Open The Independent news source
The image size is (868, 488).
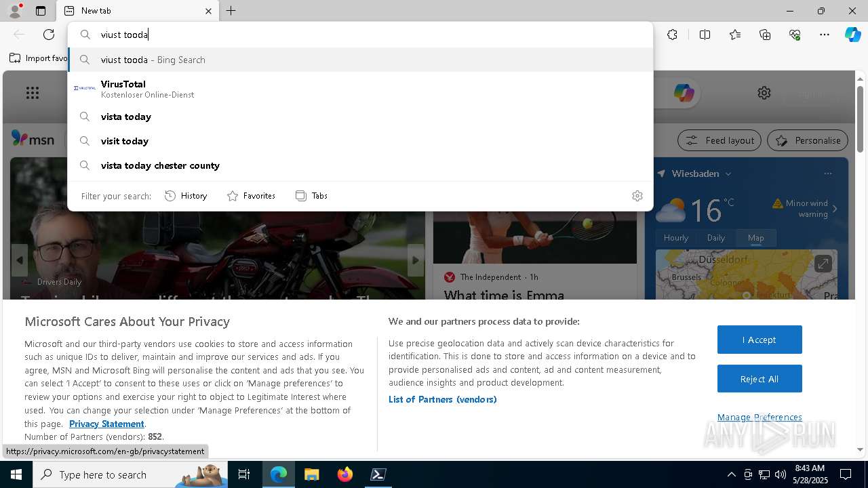[x=491, y=277]
